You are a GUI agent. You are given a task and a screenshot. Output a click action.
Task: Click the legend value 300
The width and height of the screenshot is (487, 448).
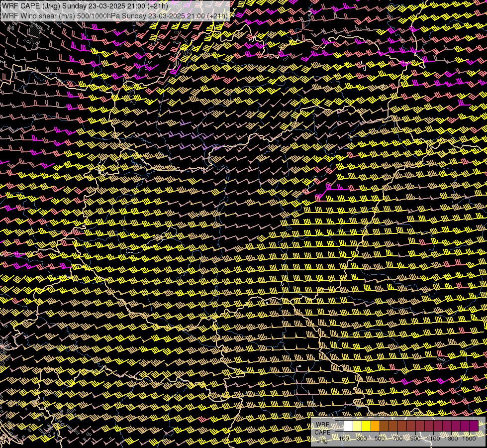362,439
